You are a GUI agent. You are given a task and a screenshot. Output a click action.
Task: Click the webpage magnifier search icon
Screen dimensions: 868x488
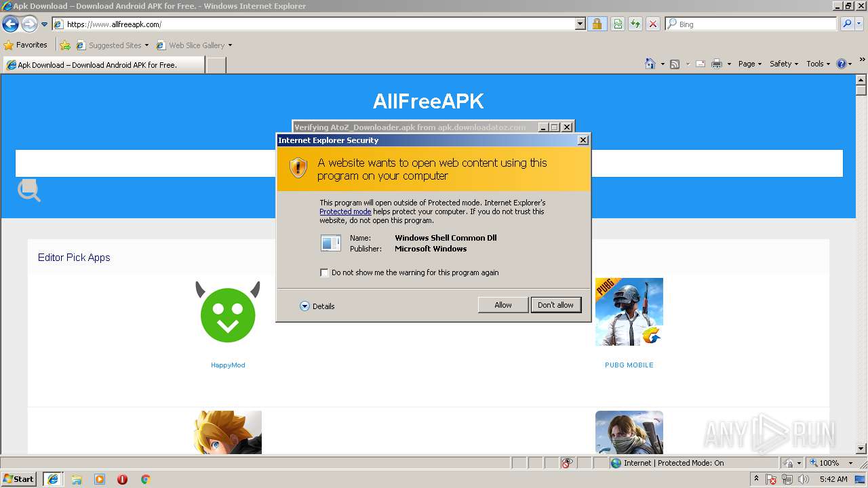coord(29,190)
